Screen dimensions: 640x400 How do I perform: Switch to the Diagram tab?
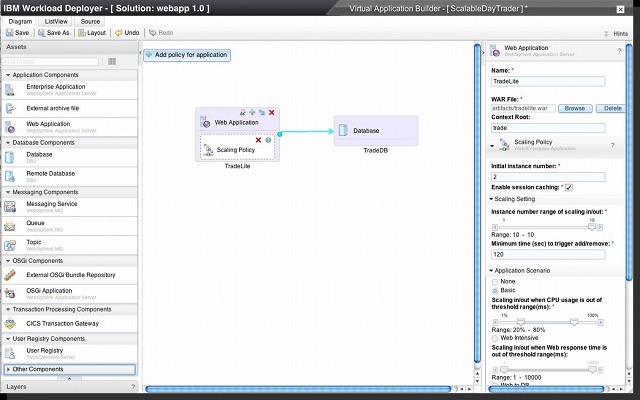point(20,22)
